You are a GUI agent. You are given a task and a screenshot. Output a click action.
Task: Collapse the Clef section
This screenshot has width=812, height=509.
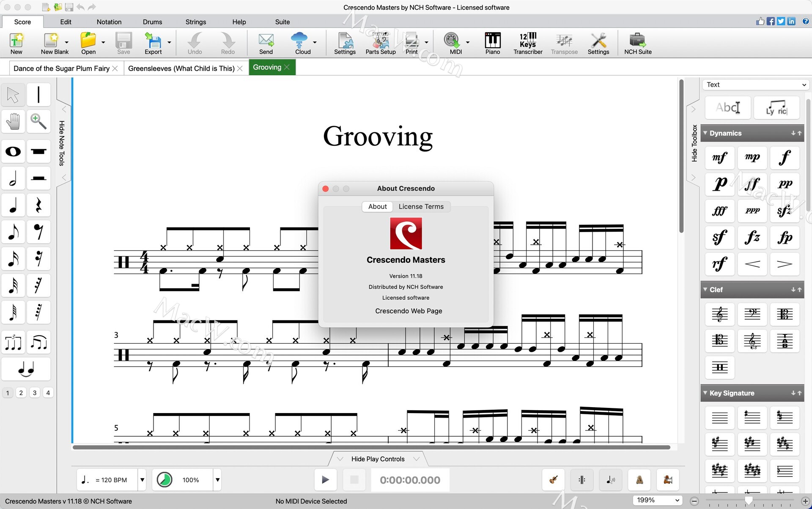tap(705, 290)
